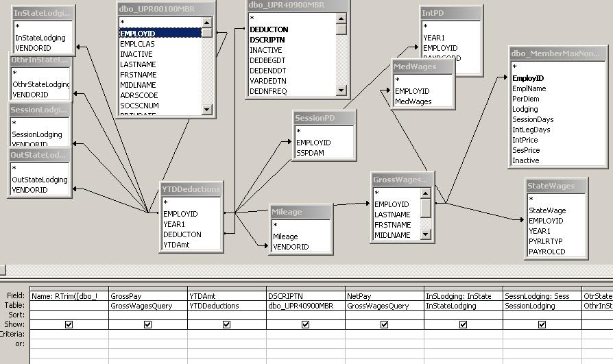Click Sort cell under GrossPay column

[148, 315]
